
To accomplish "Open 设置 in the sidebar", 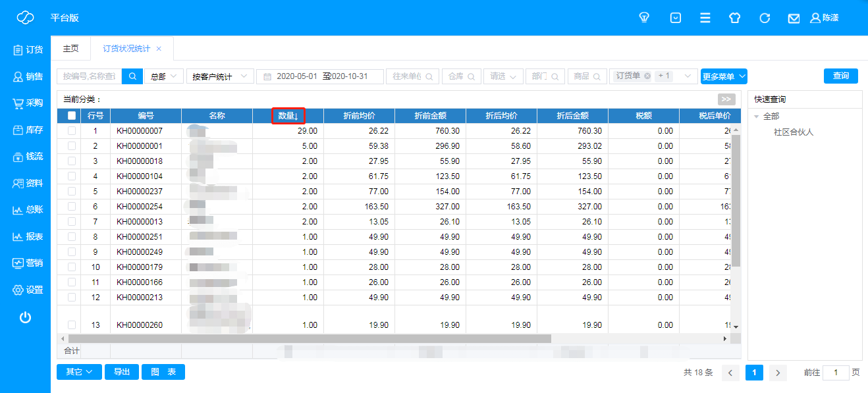I will [x=27, y=290].
